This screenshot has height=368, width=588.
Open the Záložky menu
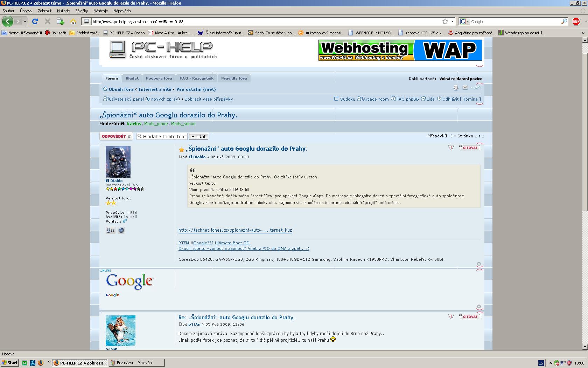pyautogui.click(x=82, y=11)
